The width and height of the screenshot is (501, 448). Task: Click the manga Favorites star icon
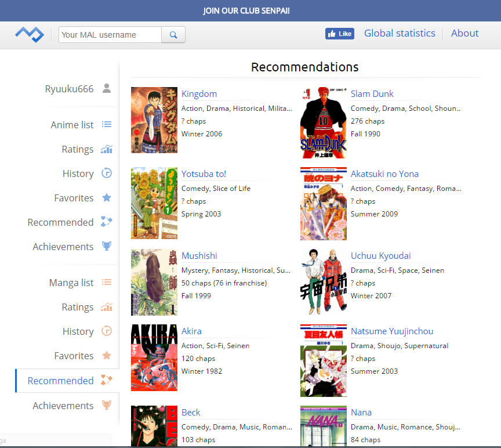[107, 355]
